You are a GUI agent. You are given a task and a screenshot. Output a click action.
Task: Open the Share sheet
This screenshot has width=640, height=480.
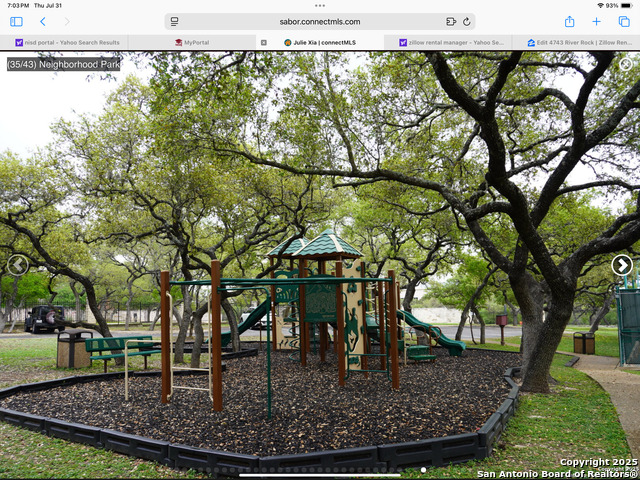[x=569, y=21]
